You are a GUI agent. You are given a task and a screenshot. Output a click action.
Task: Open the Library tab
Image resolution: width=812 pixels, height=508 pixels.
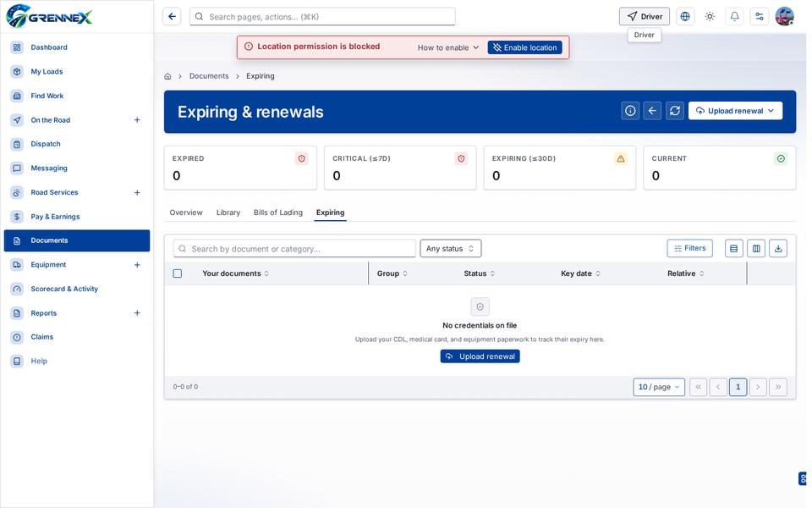pos(228,213)
